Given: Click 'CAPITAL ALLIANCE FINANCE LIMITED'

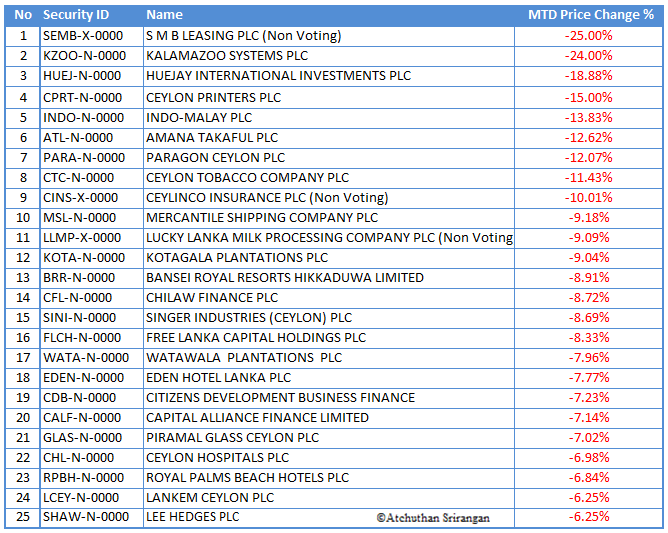Looking at the screenshot, I should (x=257, y=418).
